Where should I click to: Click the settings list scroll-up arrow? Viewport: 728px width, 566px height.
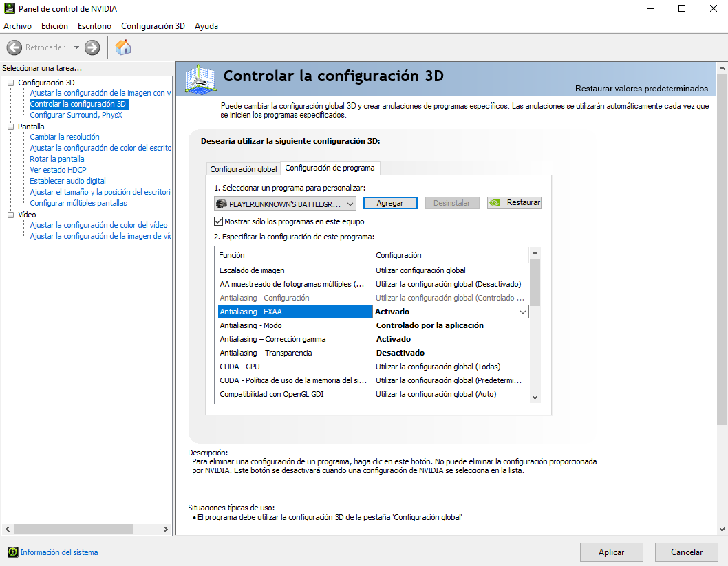point(535,253)
